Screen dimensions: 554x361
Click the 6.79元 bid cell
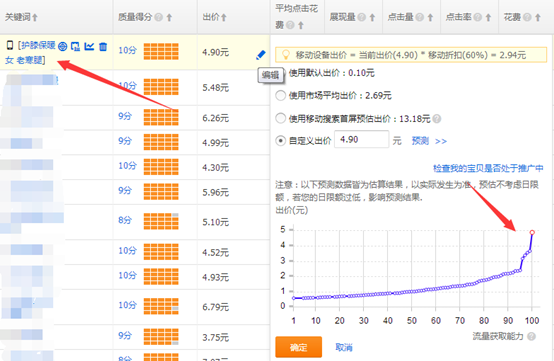click(x=216, y=307)
